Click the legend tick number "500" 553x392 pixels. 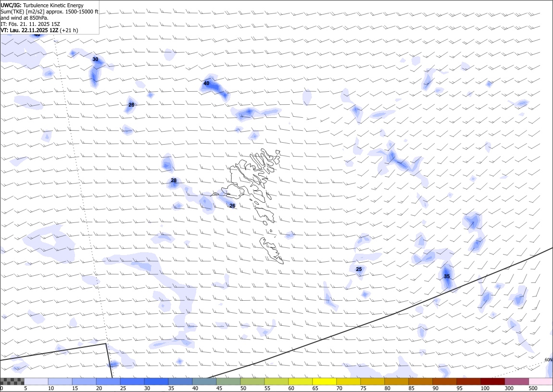coord(533,388)
